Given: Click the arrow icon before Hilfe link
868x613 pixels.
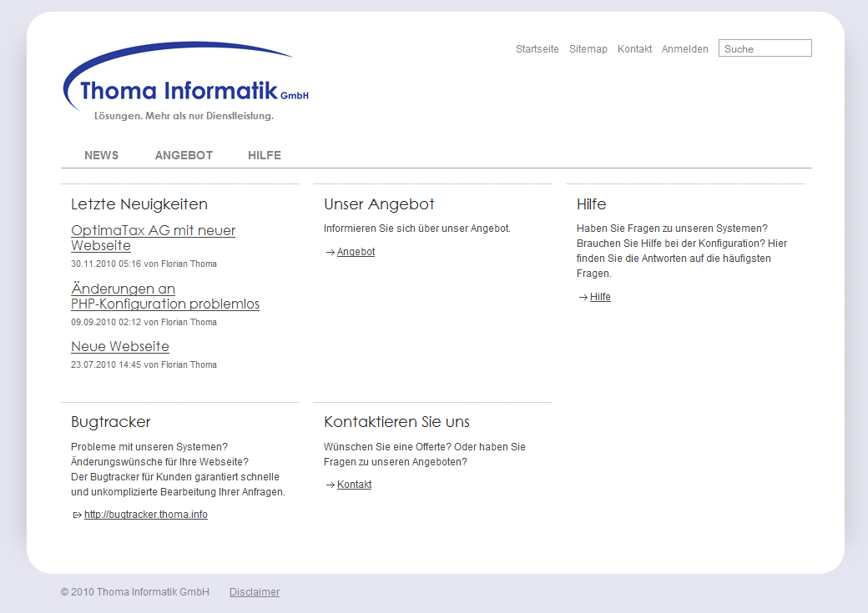Looking at the screenshot, I should (583, 297).
